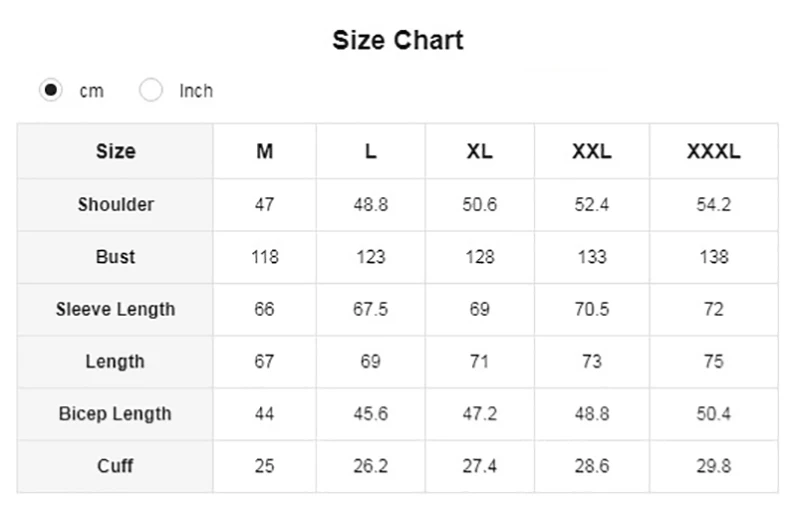Viewport: 800px width, 507px height.
Task: Click the Cuff row label
Action: point(115,466)
